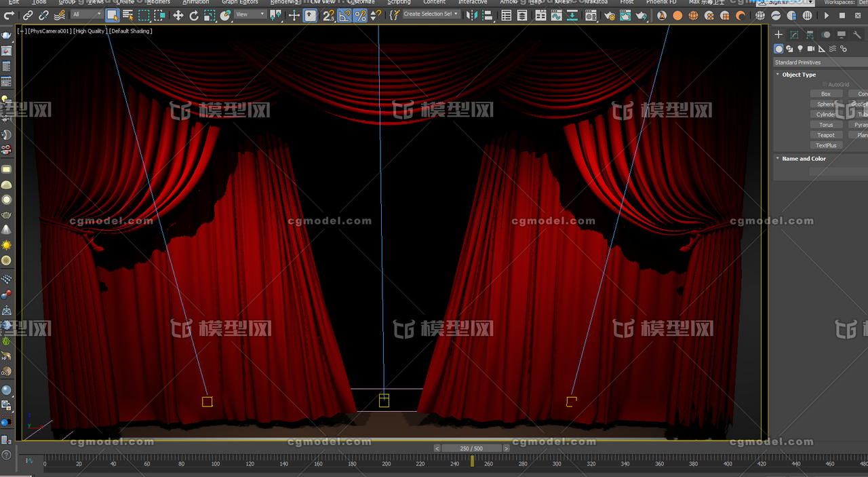
Task: Toggle Spinner Snap icon
Action: [375, 15]
